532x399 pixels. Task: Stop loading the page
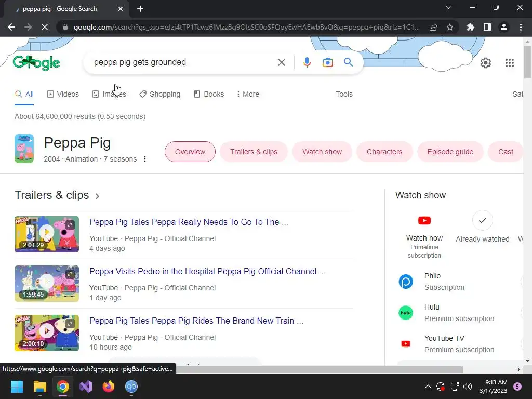coord(45,27)
